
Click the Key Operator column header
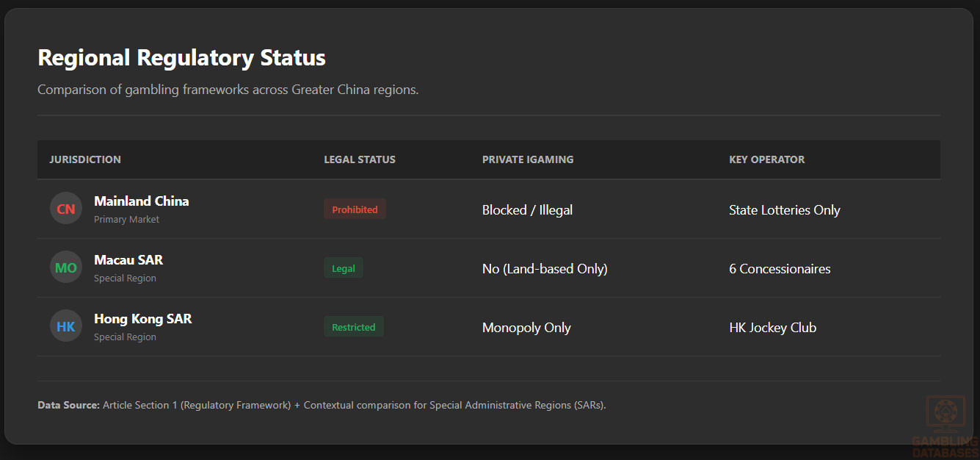coord(766,159)
